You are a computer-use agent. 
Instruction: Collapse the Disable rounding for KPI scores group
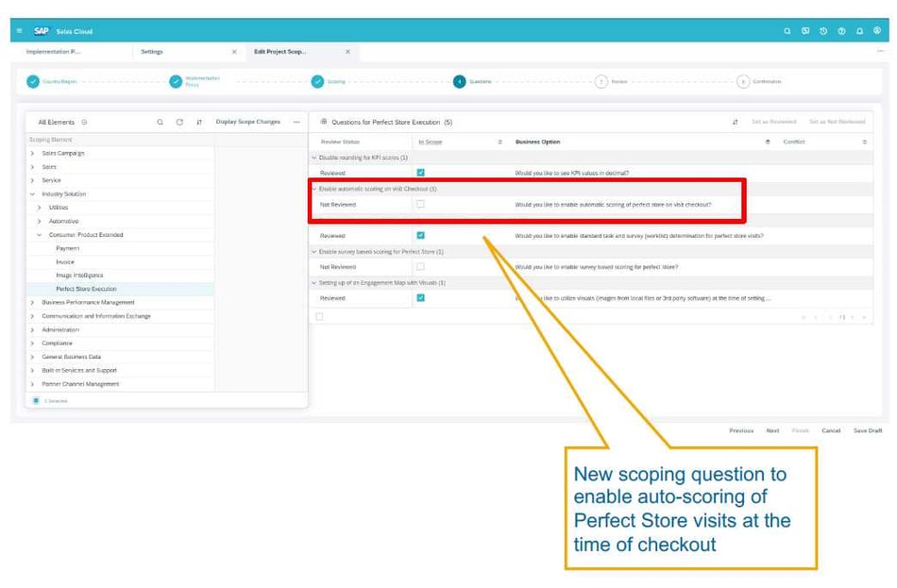(314, 158)
